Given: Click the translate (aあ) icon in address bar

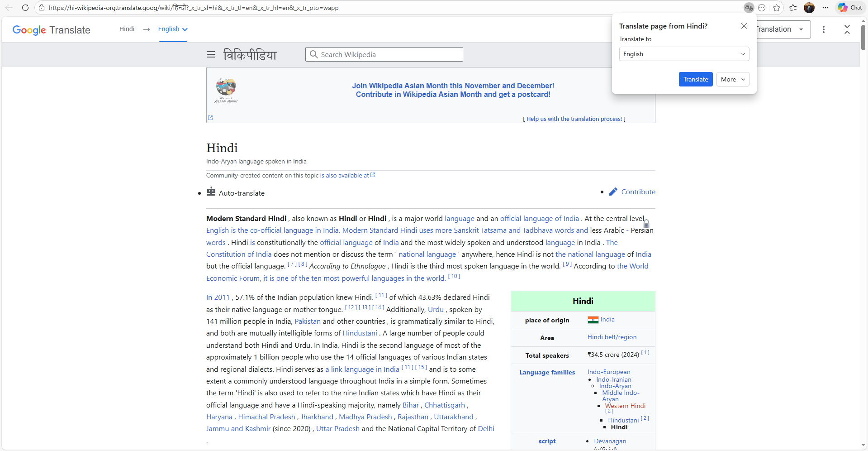Looking at the screenshot, I should tap(748, 8).
